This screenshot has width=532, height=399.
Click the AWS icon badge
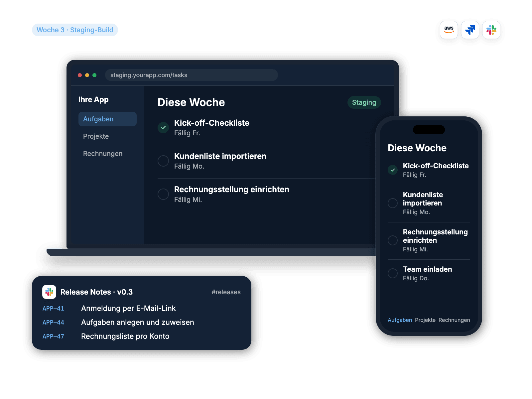(x=449, y=30)
